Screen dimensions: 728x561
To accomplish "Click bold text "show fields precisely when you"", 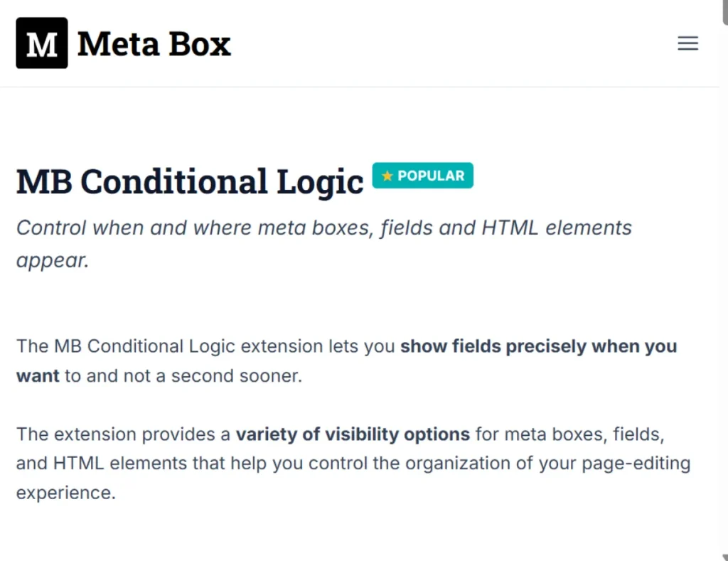I will (539, 346).
